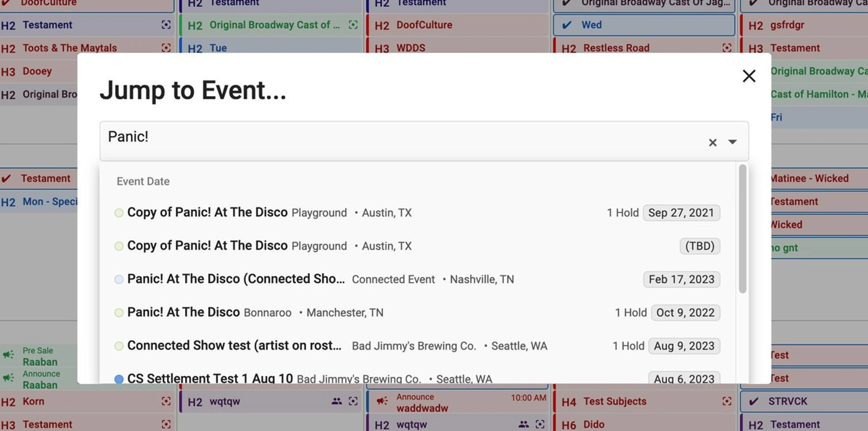Click the red checkmark beside Testament
The width and height of the screenshot is (868, 431).
[x=6, y=178]
